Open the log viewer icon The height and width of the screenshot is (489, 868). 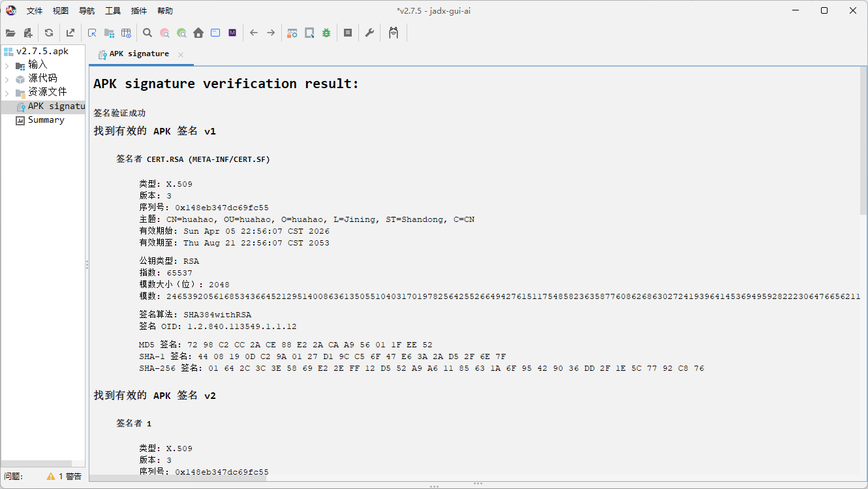point(348,32)
